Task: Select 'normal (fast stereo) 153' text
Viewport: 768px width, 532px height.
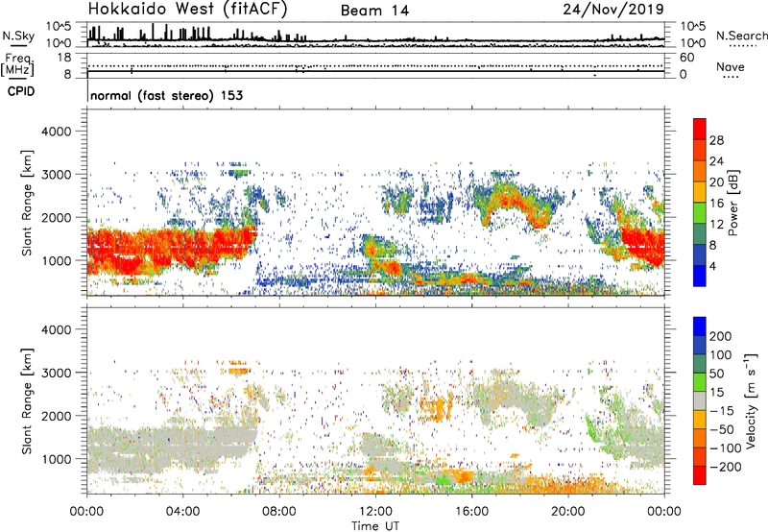Action: click(x=166, y=95)
